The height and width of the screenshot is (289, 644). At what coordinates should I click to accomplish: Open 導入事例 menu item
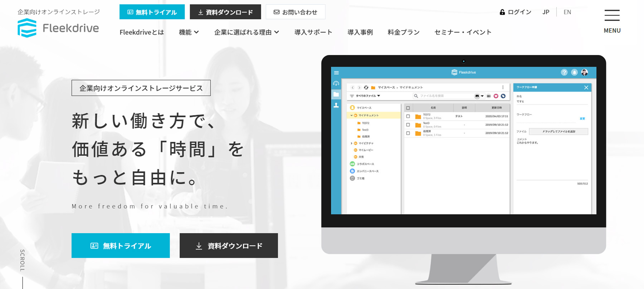[x=360, y=32]
